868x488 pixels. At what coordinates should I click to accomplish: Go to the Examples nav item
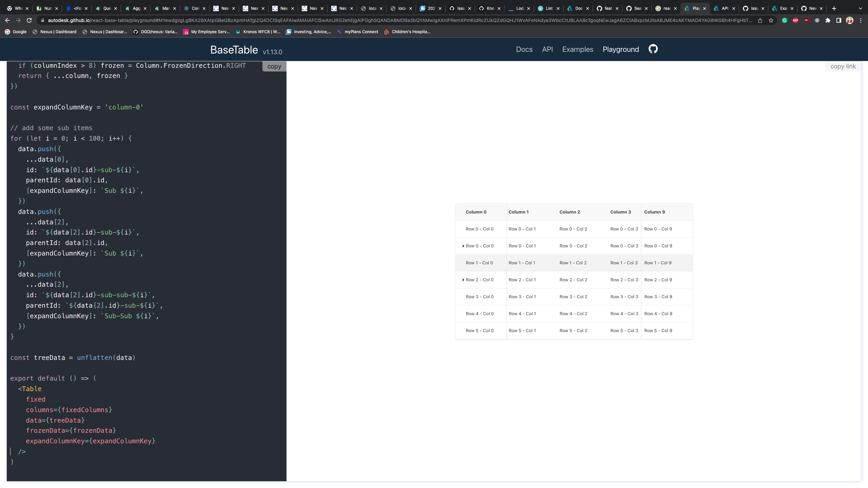pyautogui.click(x=577, y=49)
